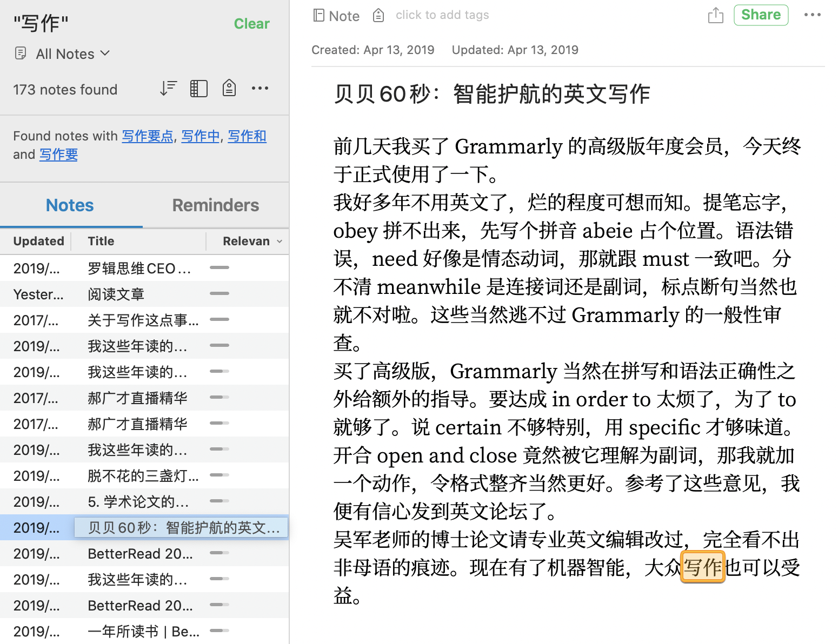Clear the 写作 search
The image size is (838, 644).
251,24
